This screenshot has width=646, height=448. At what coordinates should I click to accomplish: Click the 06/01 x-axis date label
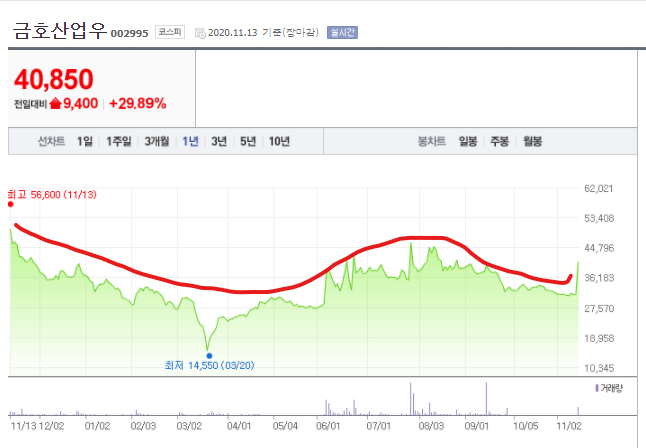(328, 426)
